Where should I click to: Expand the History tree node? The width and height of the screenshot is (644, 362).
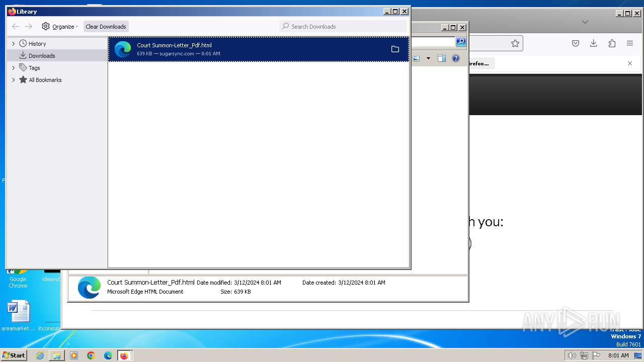tap(14, 44)
